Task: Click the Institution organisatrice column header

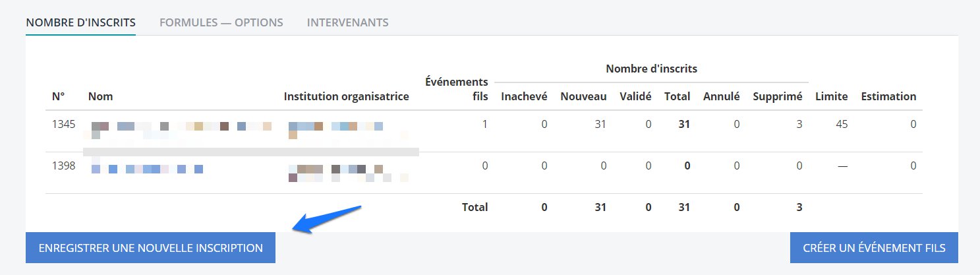Action: click(x=346, y=96)
